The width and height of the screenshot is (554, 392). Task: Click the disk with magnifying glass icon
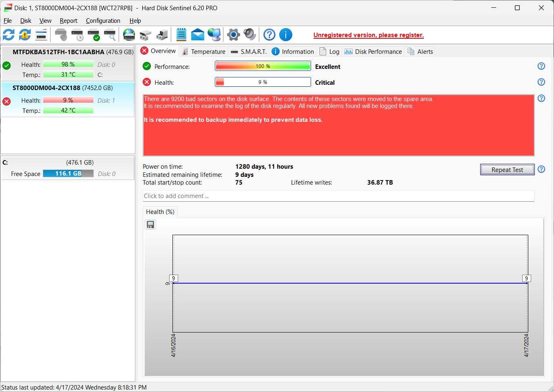coord(110,35)
